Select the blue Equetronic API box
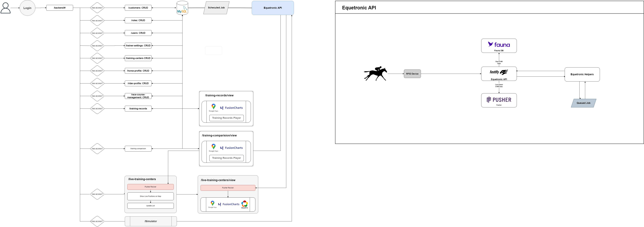Viewport: 644px width, 227px height. click(x=272, y=8)
